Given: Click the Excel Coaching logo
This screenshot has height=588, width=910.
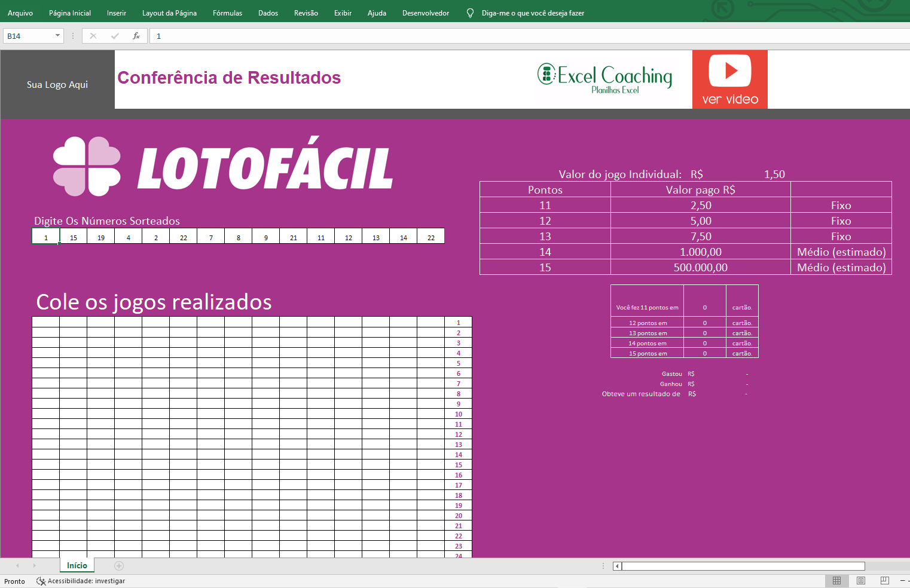Looking at the screenshot, I should pyautogui.click(x=604, y=79).
